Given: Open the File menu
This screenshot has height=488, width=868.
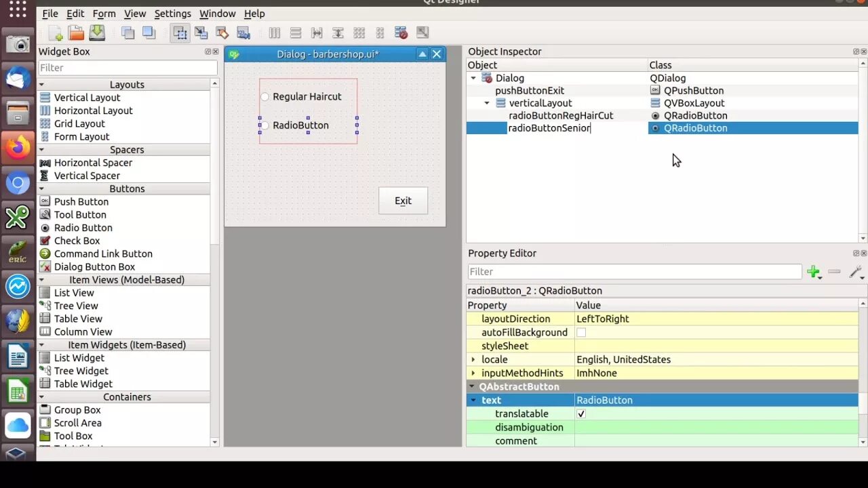Looking at the screenshot, I should (x=50, y=14).
